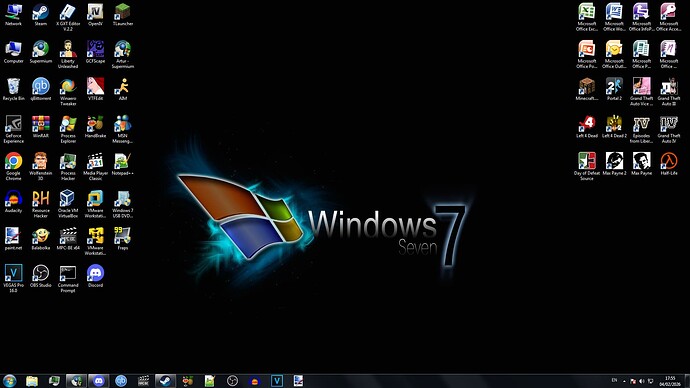Click the Microsoft Office PowerPoint shortcut
This screenshot has width=690, height=388.
(x=587, y=55)
